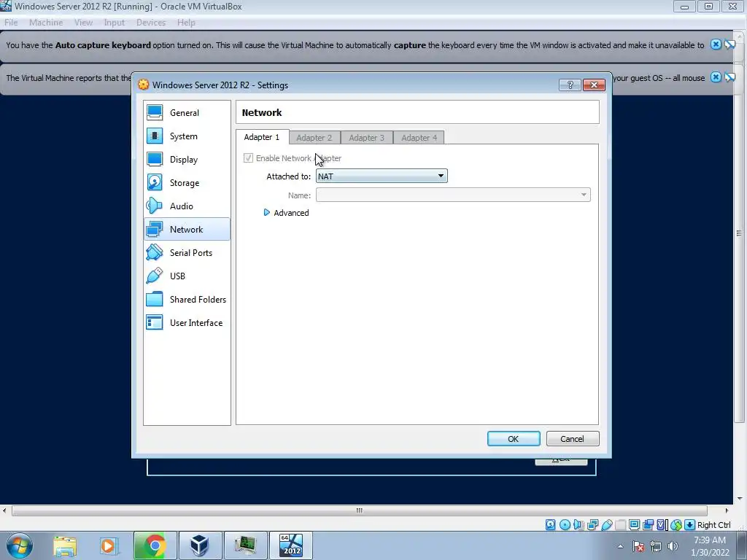Suppress the Auto capture keyboard message permanently
Screen dimensions: 747x560
pyautogui.click(x=729, y=44)
